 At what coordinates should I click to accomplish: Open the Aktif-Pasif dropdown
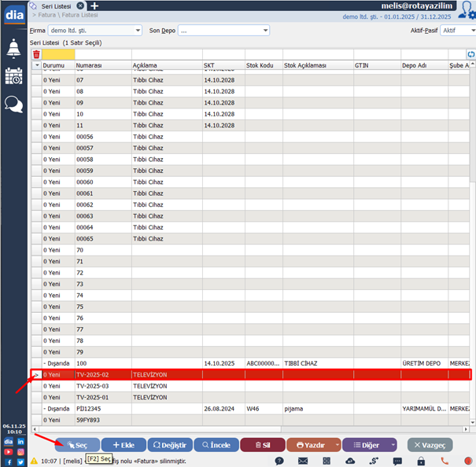(458, 31)
